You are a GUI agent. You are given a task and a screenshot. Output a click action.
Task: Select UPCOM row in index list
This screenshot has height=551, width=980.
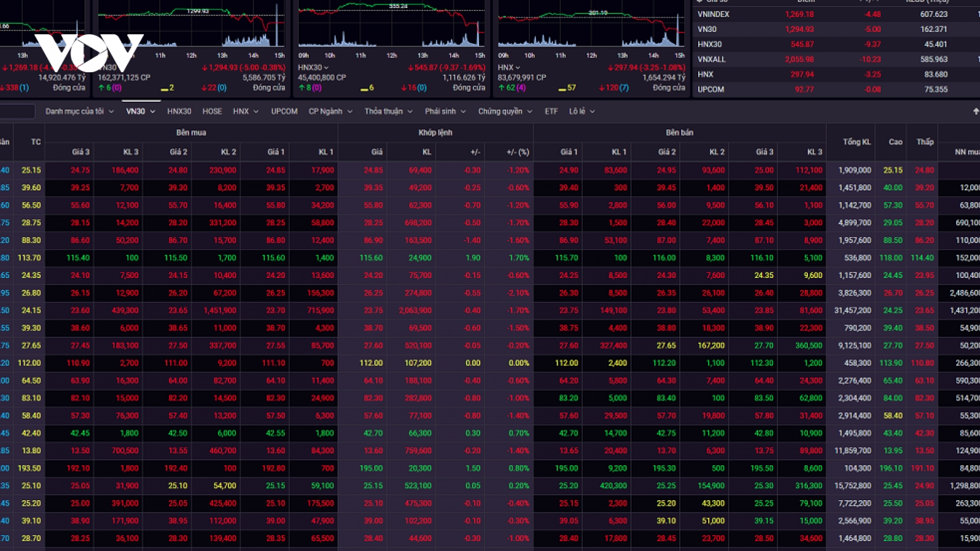[836, 89]
